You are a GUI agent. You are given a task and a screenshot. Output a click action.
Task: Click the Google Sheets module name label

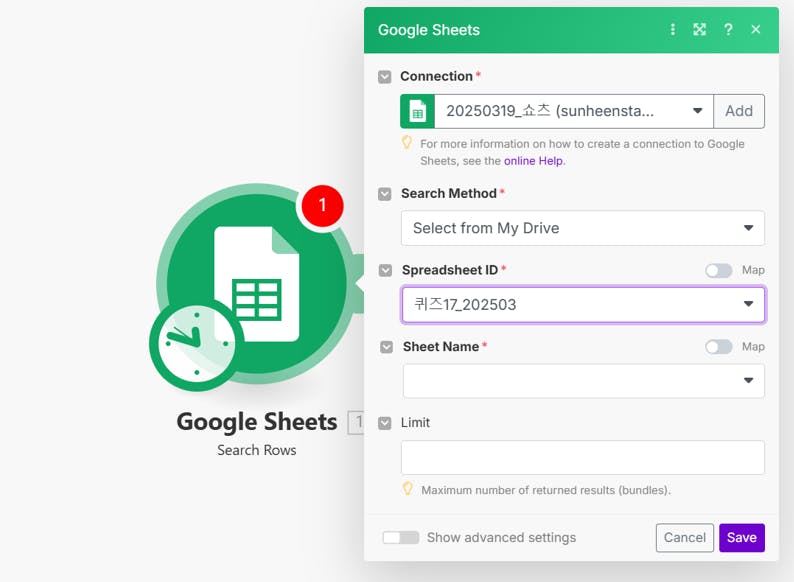click(x=257, y=422)
